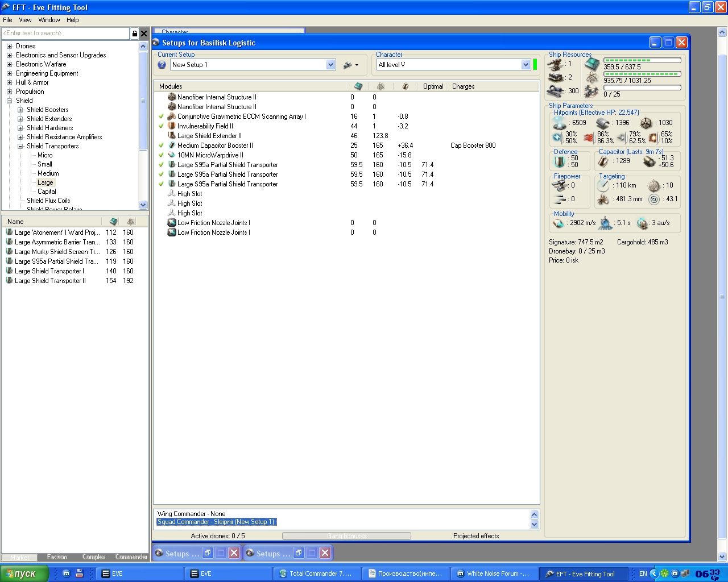Sort modules by the powergrid column icon
The height and width of the screenshot is (582, 728).
380,86
